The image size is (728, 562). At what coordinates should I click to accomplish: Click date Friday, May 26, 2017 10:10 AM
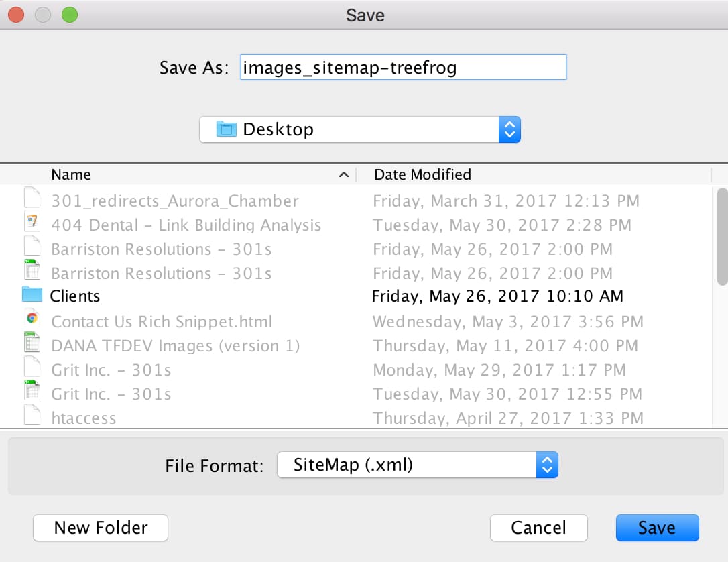[497, 296]
